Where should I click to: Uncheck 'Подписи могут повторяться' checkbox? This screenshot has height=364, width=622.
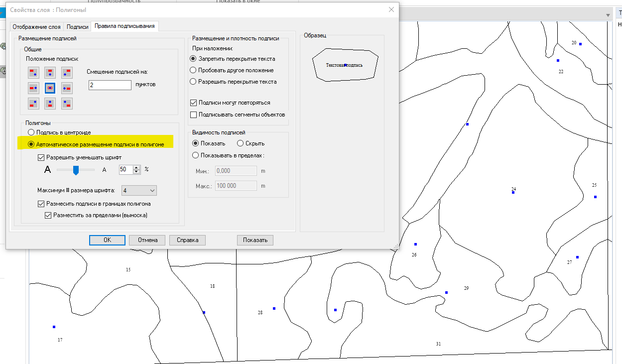coord(194,103)
